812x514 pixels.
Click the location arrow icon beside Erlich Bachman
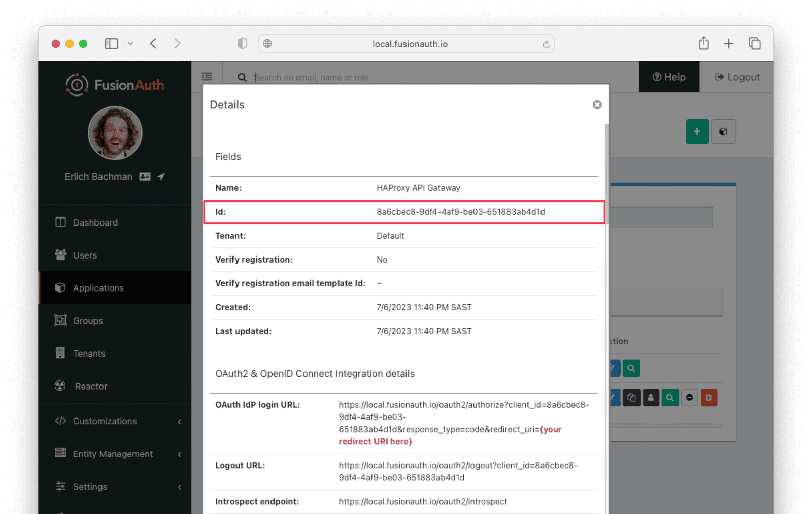[x=161, y=177]
